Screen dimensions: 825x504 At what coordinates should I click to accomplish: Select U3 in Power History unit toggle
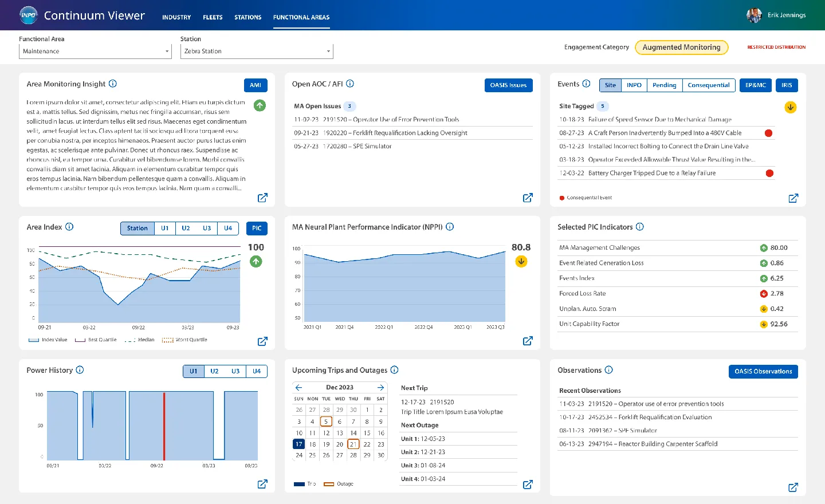point(234,371)
